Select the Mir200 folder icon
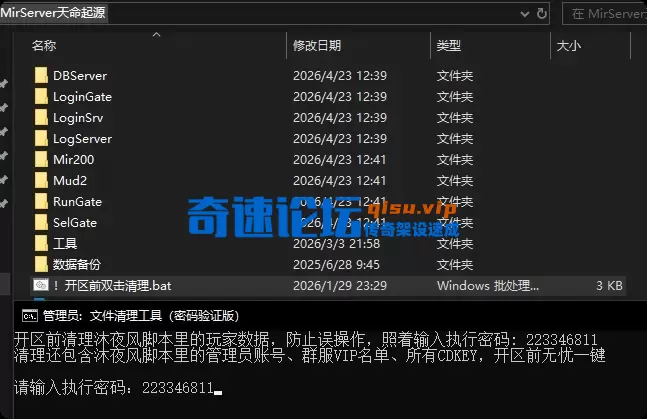The image size is (647, 419). tap(41, 159)
